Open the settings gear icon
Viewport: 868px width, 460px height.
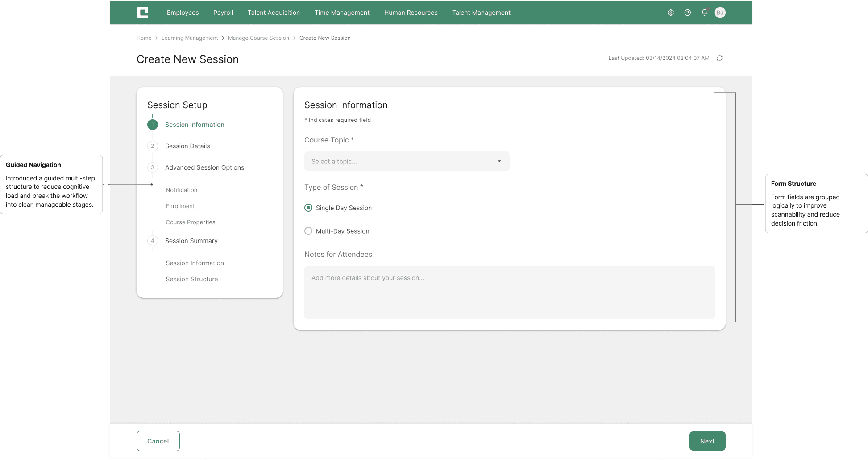click(x=670, y=13)
